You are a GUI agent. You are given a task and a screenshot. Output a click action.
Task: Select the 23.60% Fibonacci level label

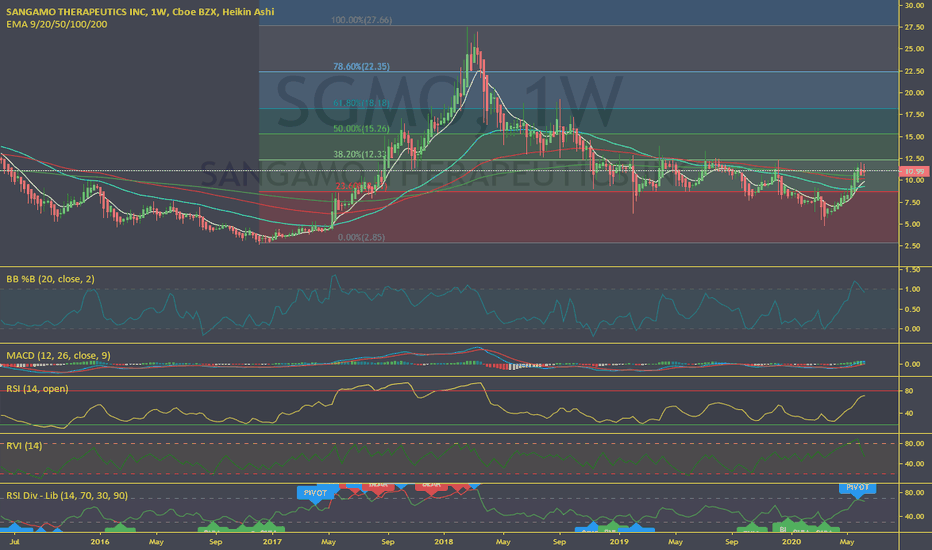point(361,186)
